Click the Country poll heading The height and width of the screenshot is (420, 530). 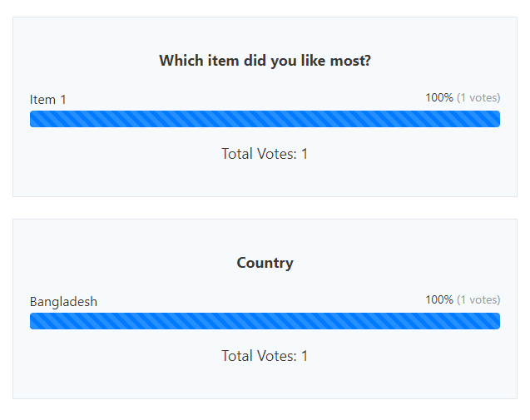point(265,263)
